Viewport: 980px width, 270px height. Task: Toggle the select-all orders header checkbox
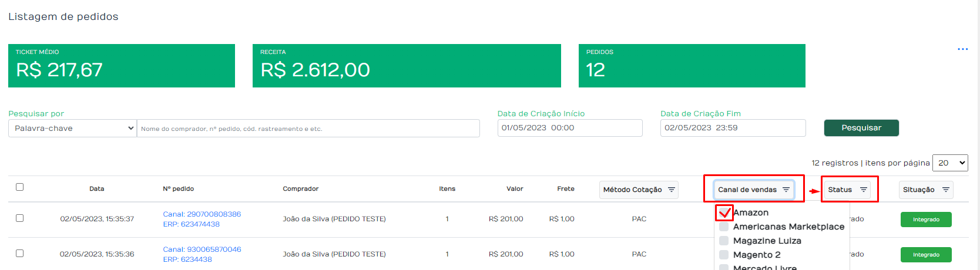[x=19, y=187]
